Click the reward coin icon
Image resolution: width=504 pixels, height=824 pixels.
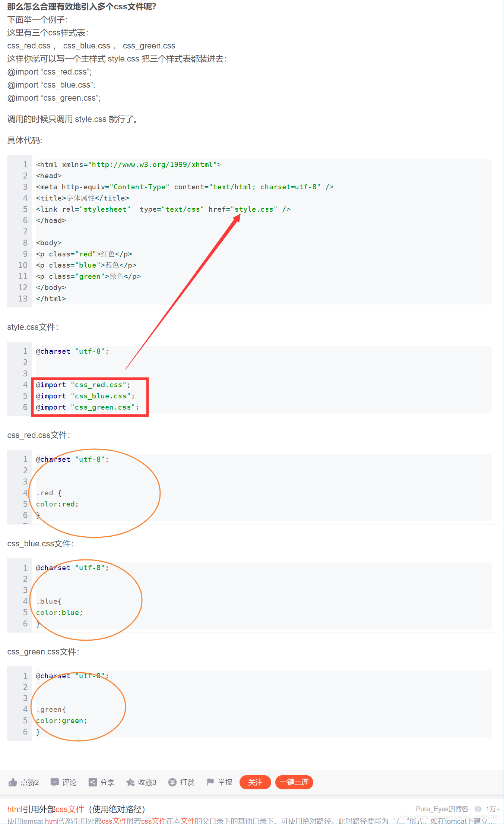[x=172, y=782]
